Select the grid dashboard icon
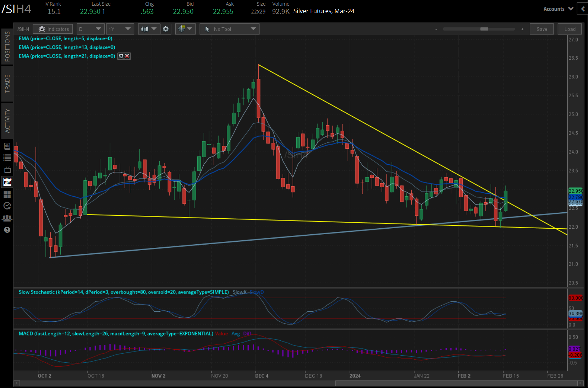The image size is (588, 388). point(7,194)
